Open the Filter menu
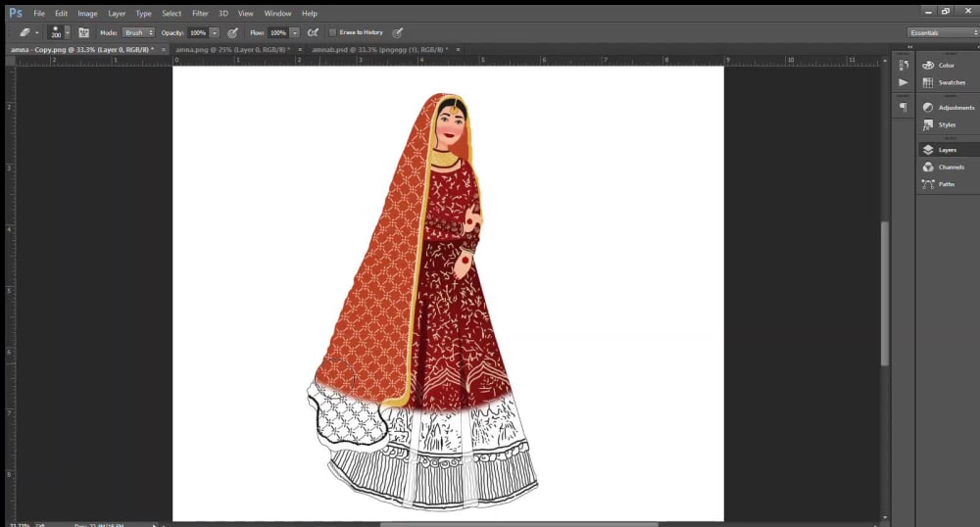Viewport: 980px width, 527px height. pos(200,14)
